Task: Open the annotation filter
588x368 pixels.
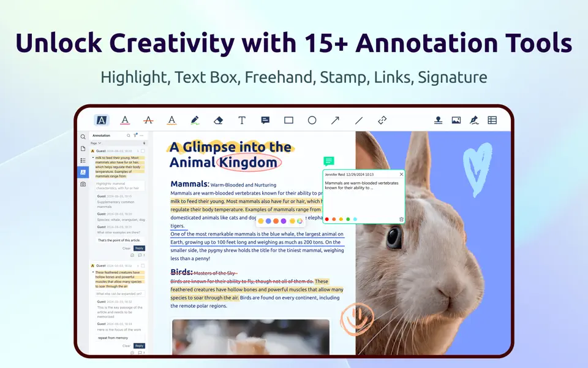Action: click(135, 135)
